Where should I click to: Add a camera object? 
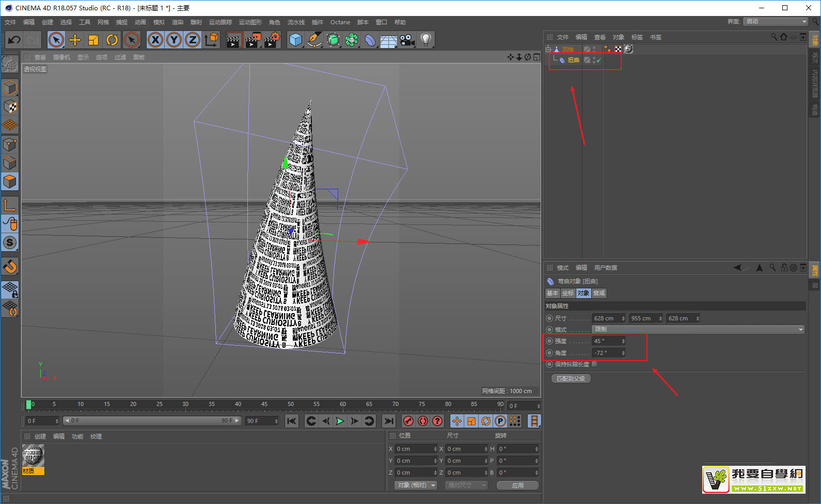click(407, 40)
